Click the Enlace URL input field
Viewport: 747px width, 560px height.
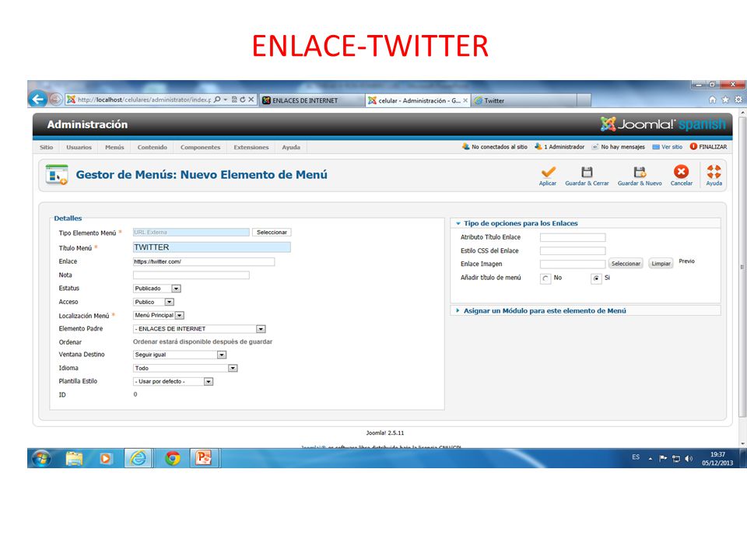coord(204,261)
